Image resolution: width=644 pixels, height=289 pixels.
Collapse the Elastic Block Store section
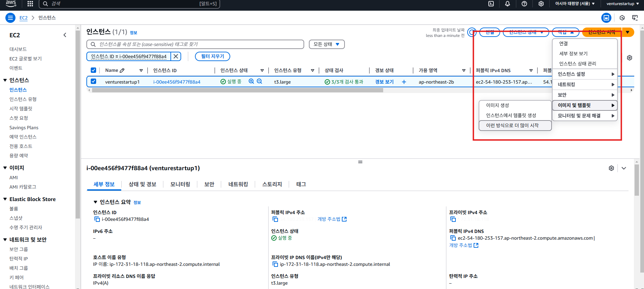pos(5,199)
